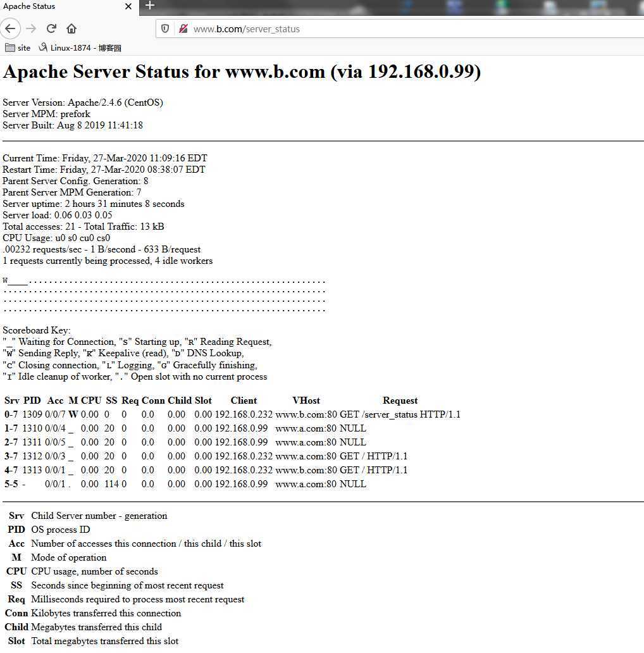Click the Apache Server Status heading

click(x=242, y=72)
